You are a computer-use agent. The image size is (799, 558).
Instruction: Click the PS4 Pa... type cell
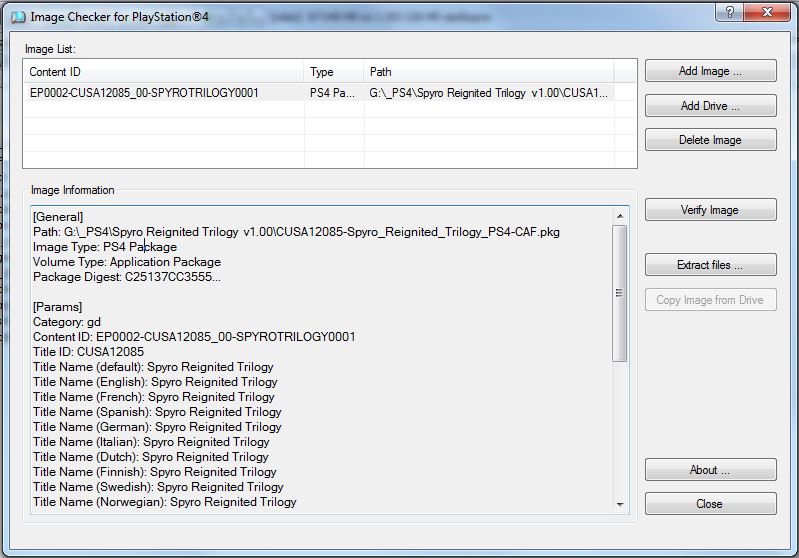coord(332,93)
